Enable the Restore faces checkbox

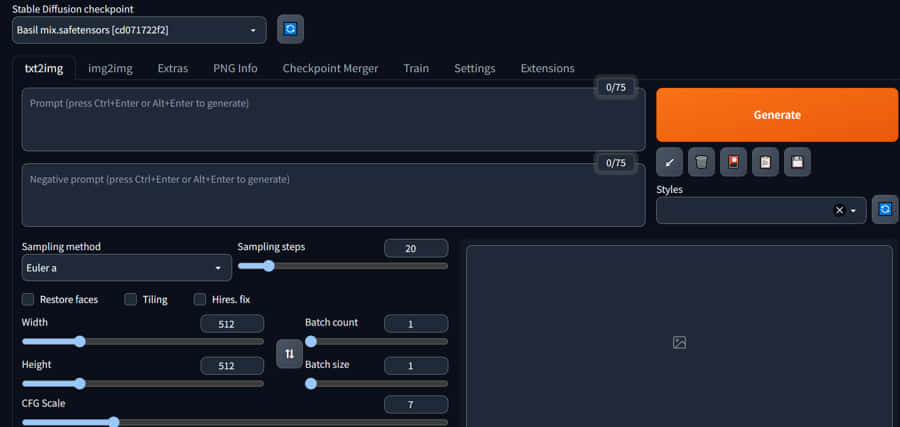28,300
